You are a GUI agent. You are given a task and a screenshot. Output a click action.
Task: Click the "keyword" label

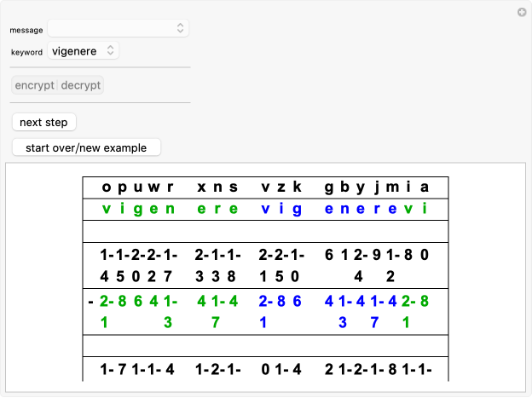click(26, 52)
